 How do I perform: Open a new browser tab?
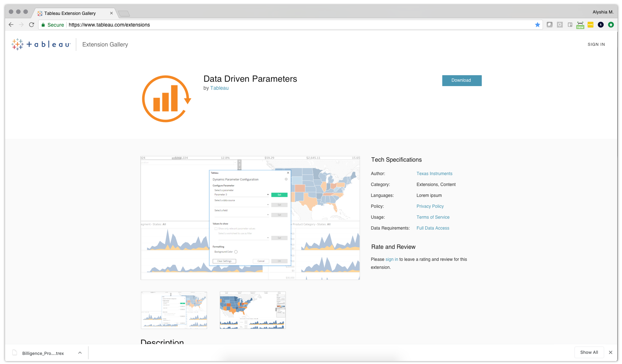124,13
